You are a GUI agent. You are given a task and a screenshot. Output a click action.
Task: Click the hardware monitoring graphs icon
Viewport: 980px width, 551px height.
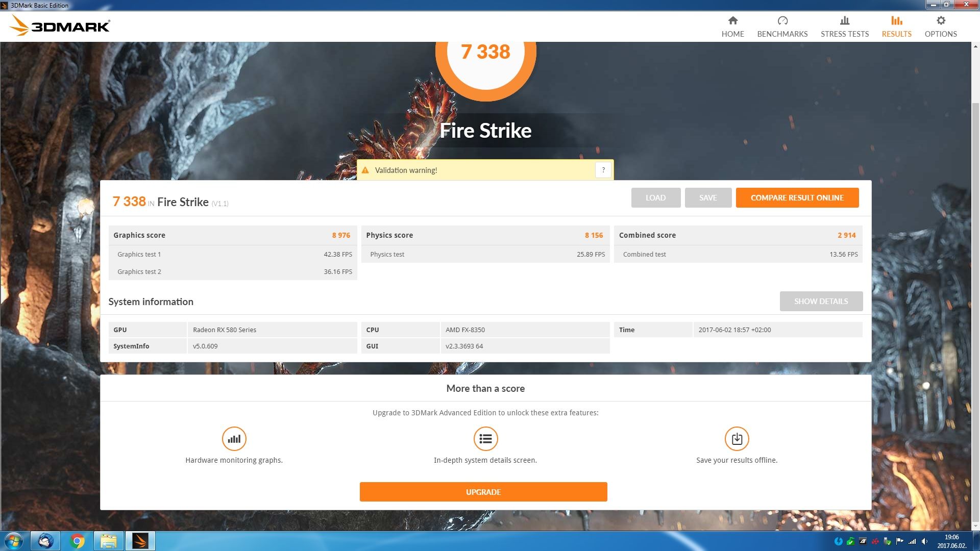(x=234, y=439)
